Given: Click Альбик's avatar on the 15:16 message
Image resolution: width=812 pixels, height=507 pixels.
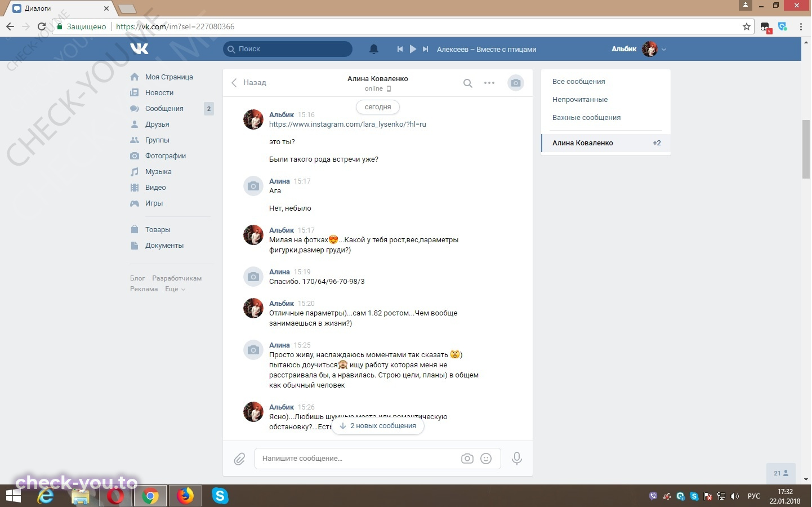Looking at the screenshot, I should [253, 119].
